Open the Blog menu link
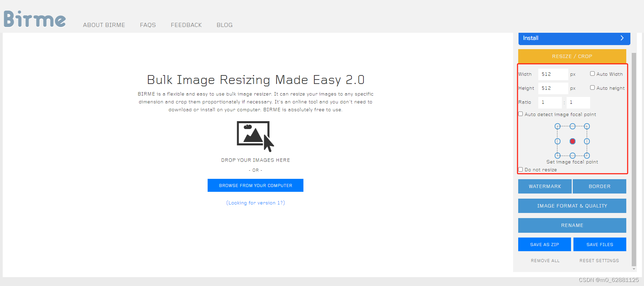 pyautogui.click(x=225, y=25)
